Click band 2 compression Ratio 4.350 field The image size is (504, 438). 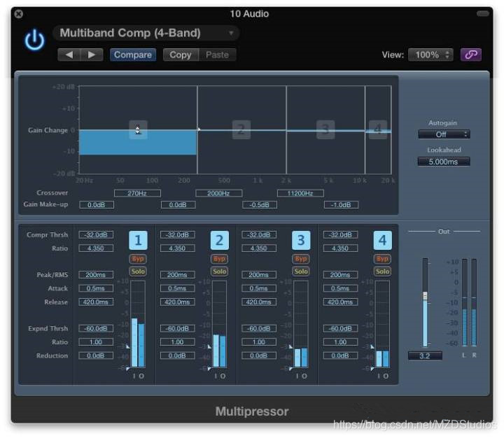click(x=177, y=248)
